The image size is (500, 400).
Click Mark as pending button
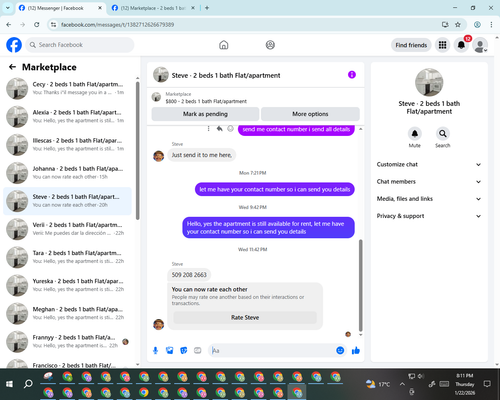click(205, 114)
